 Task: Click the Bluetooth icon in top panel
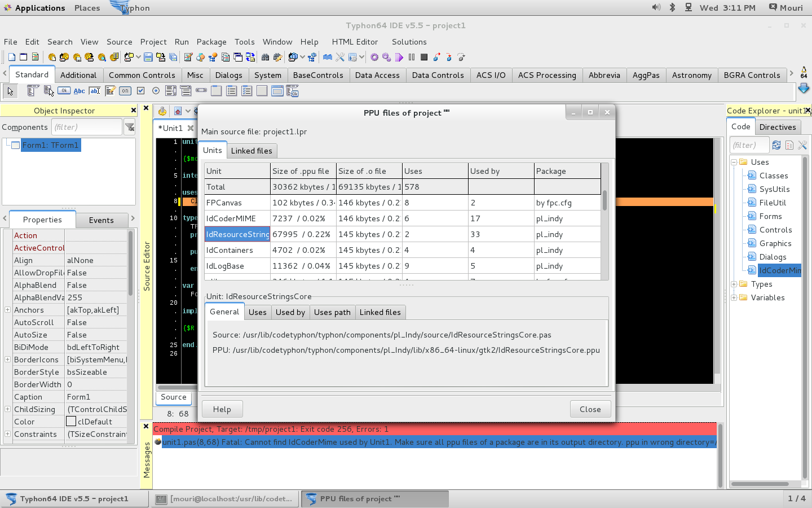(672, 7)
